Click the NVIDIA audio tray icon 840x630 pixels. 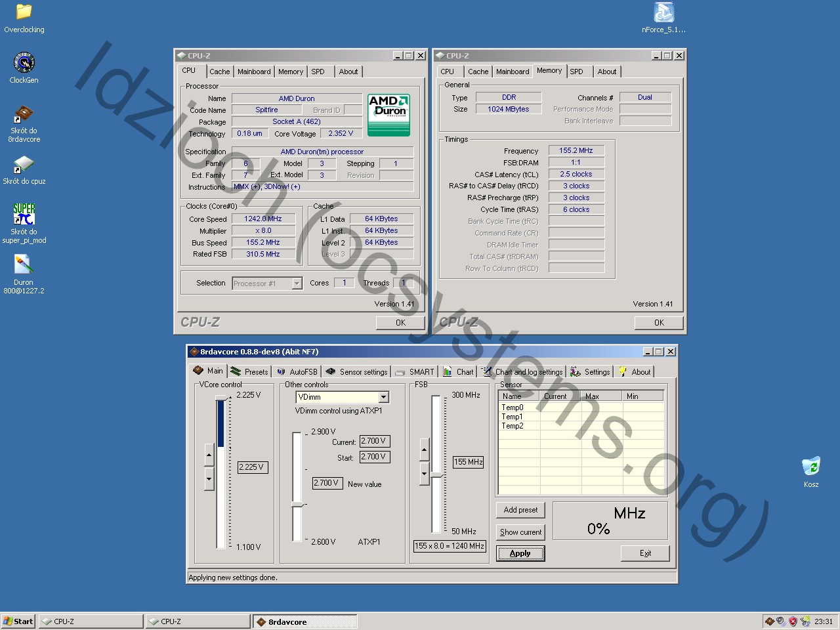(x=805, y=621)
